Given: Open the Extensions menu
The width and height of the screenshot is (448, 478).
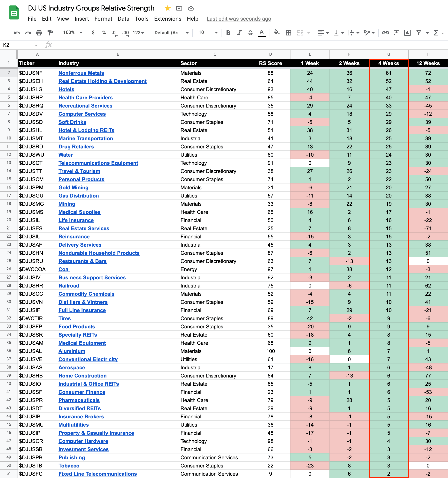Looking at the screenshot, I should 167,19.
